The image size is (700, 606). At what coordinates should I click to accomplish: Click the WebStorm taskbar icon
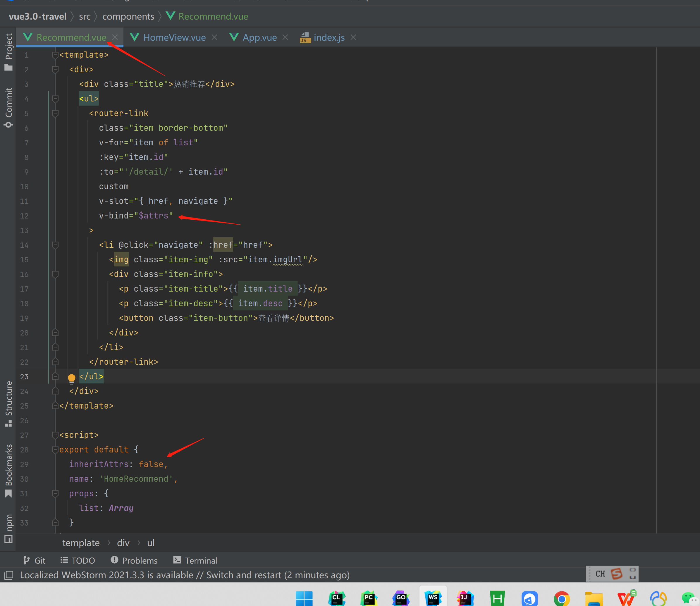[433, 598]
